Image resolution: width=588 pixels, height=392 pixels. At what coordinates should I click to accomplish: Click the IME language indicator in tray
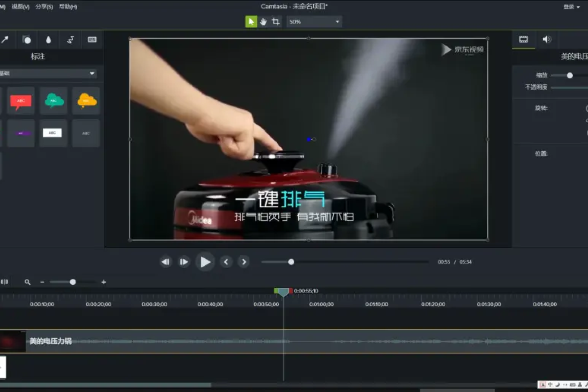[550, 385]
